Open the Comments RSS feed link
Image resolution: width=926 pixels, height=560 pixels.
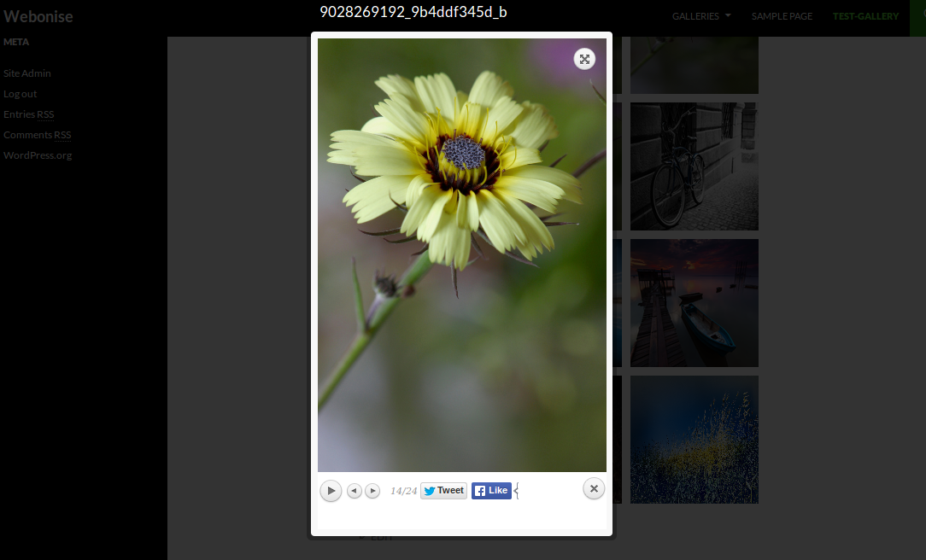click(38, 135)
